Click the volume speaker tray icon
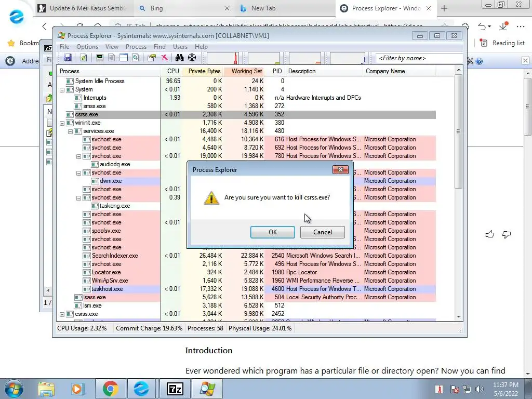The width and height of the screenshot is (532, 399). [x=480, y=389]
